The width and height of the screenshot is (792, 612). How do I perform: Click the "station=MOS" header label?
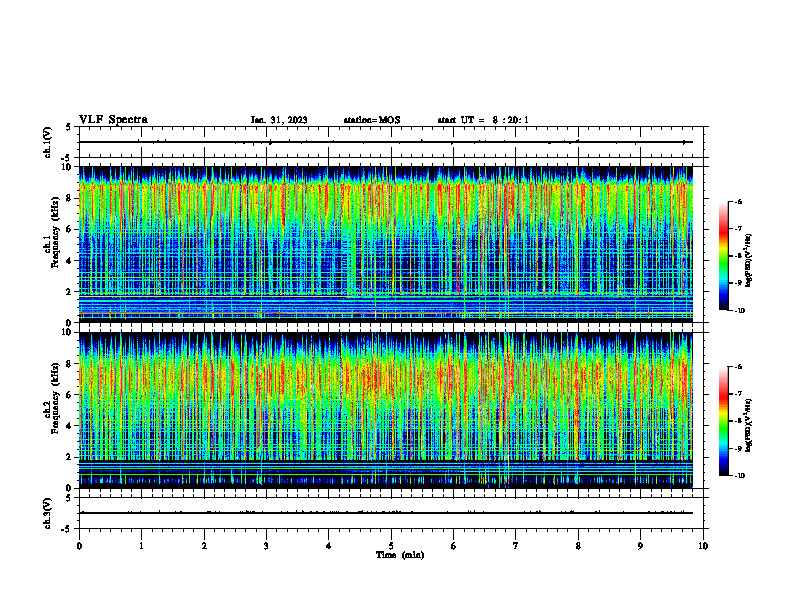(372, 120)
